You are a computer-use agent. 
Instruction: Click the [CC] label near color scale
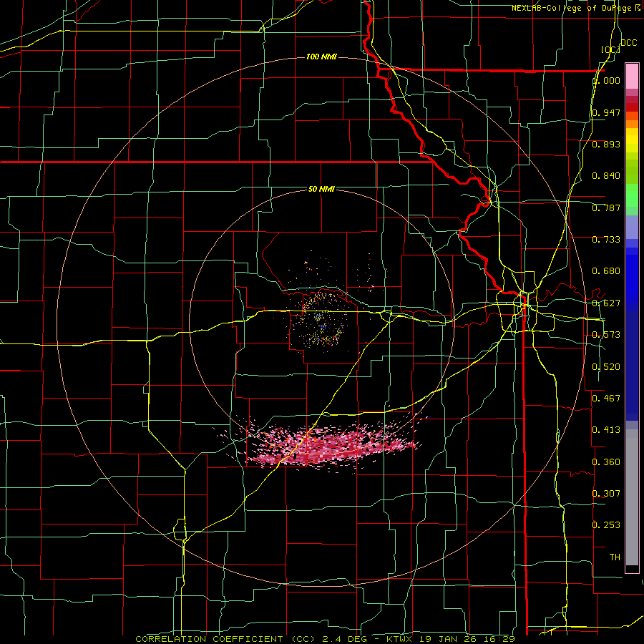pyautogui.click(x=610, y=49)
